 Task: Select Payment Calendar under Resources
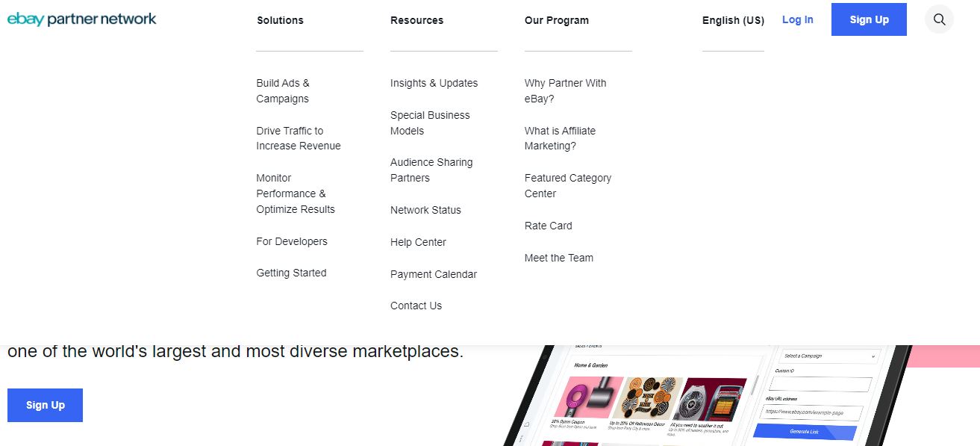click(x=434, y=274)
